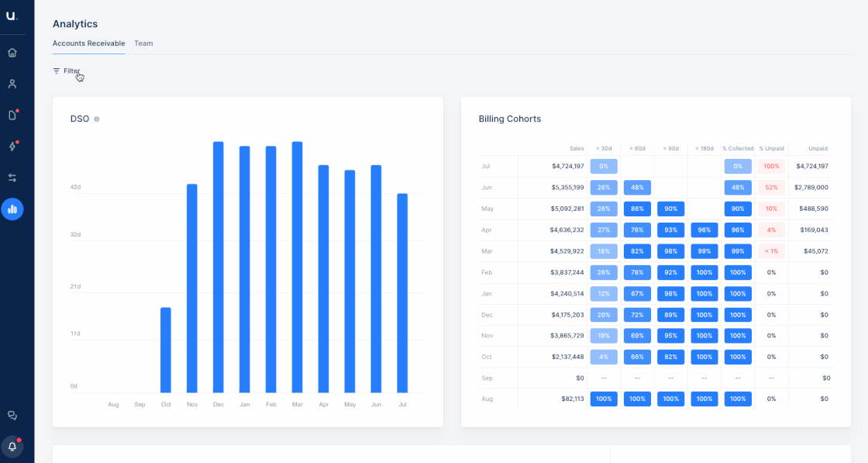Click the Oct bar in DSO chart
Screen dimensions: 868x463
[166, 350]
